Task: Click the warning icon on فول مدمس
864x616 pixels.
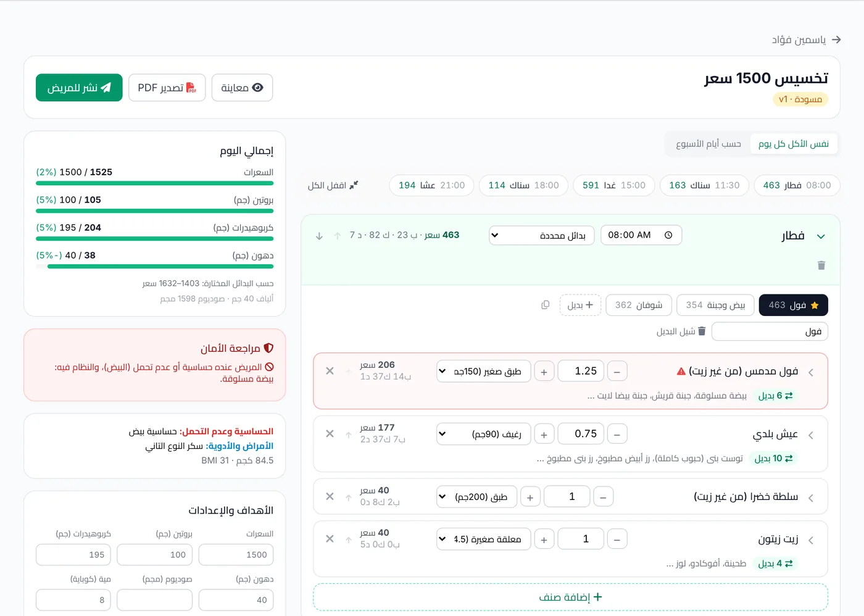Action: tap(681, 372)
